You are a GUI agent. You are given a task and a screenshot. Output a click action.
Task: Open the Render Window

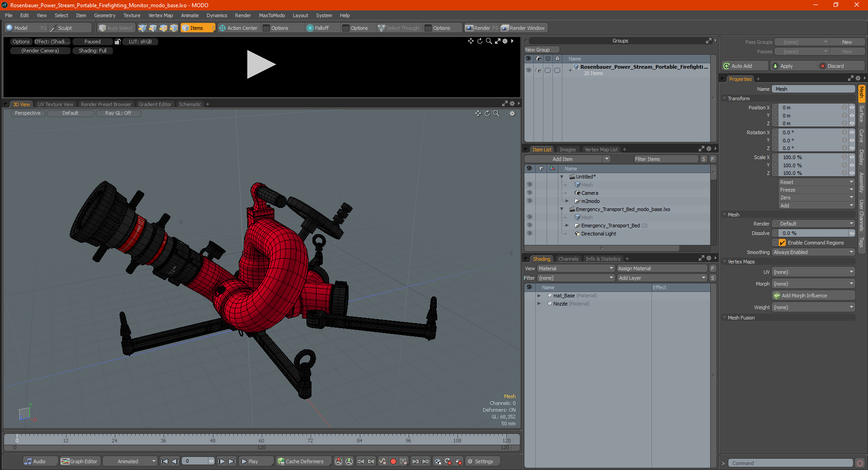[x=523, y=28]
